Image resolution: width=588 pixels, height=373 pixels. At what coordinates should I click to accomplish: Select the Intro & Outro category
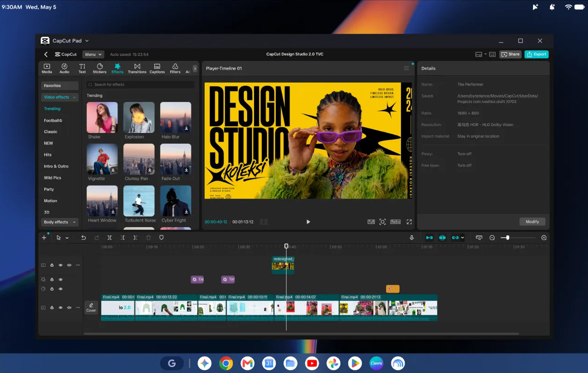(x=56, y=166)
